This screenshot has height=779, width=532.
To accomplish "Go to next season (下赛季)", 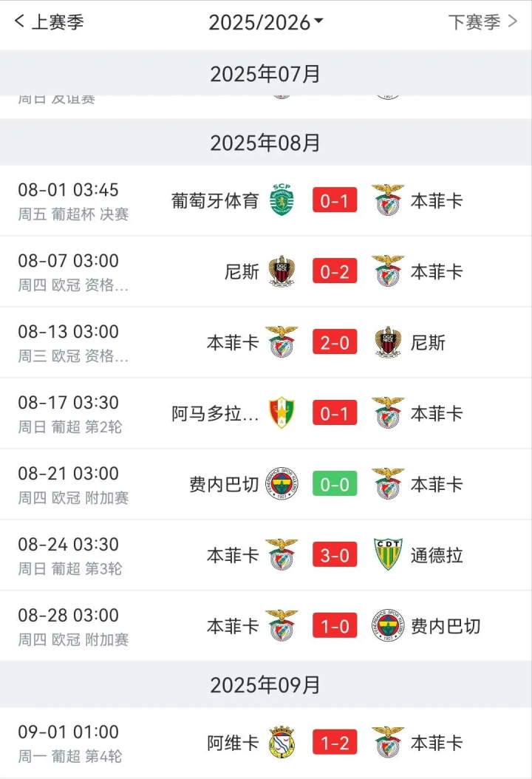I will tap(482, 22).
